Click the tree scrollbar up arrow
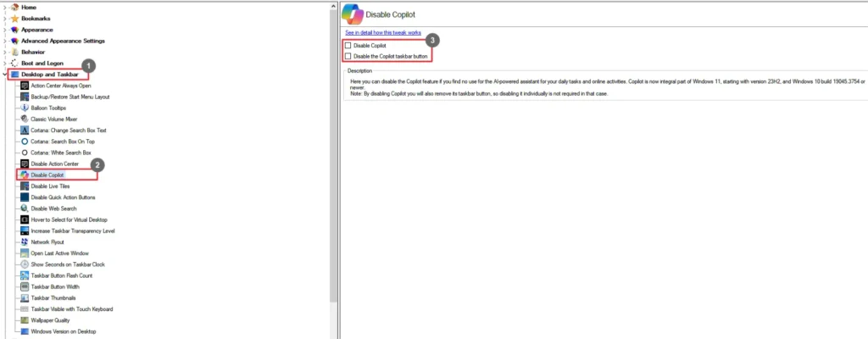Viewport: 868px width, 339px height. click(332, 6)
